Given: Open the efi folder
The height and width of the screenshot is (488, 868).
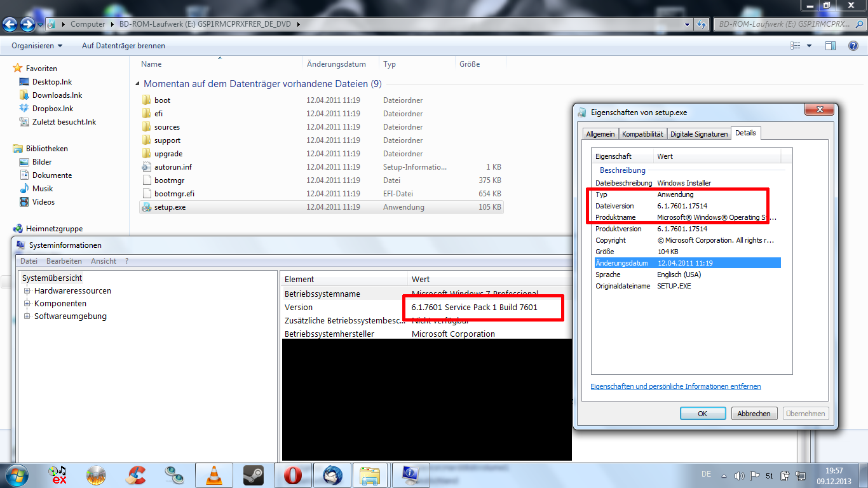Looking at the screenshot, I should [x=159, y=114].
